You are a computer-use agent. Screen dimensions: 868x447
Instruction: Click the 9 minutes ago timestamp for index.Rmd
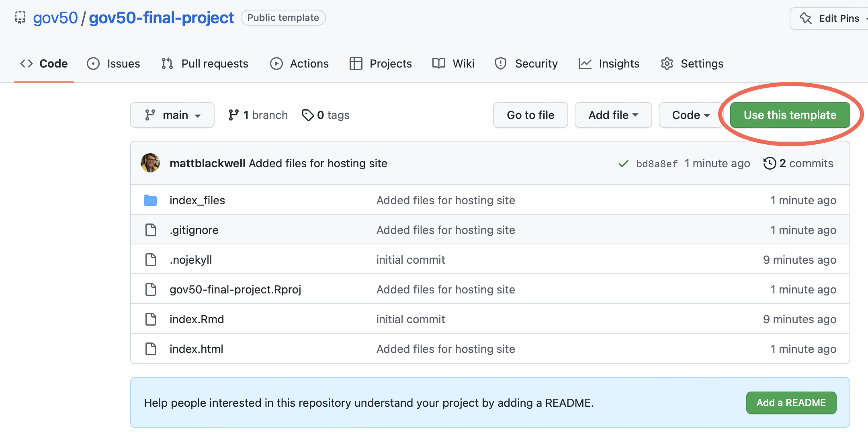(800, 319)
